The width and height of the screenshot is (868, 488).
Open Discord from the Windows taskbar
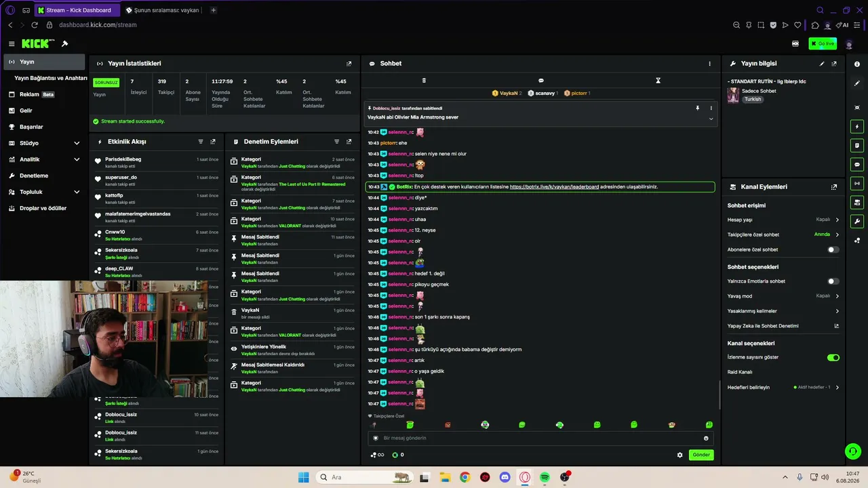tap(505, 477)
